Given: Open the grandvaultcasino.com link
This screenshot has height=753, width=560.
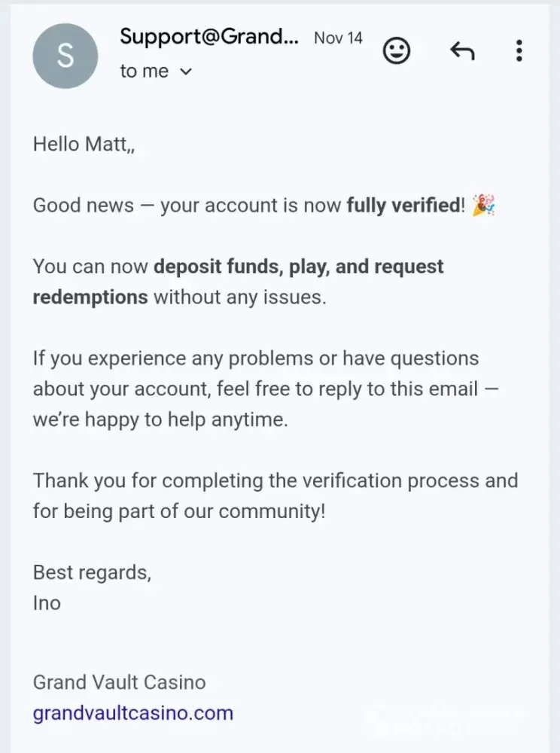Looking at the screenshot, I should click(132, 713).
